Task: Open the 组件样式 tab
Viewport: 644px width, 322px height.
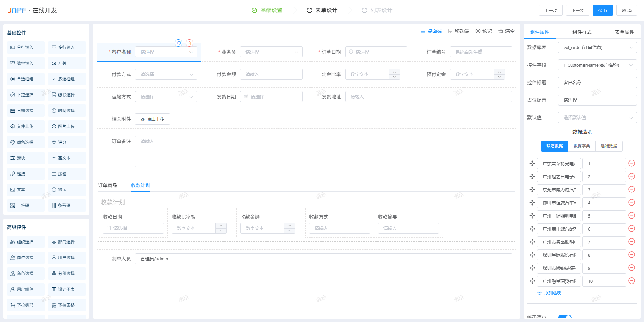Action: [582, 32]
